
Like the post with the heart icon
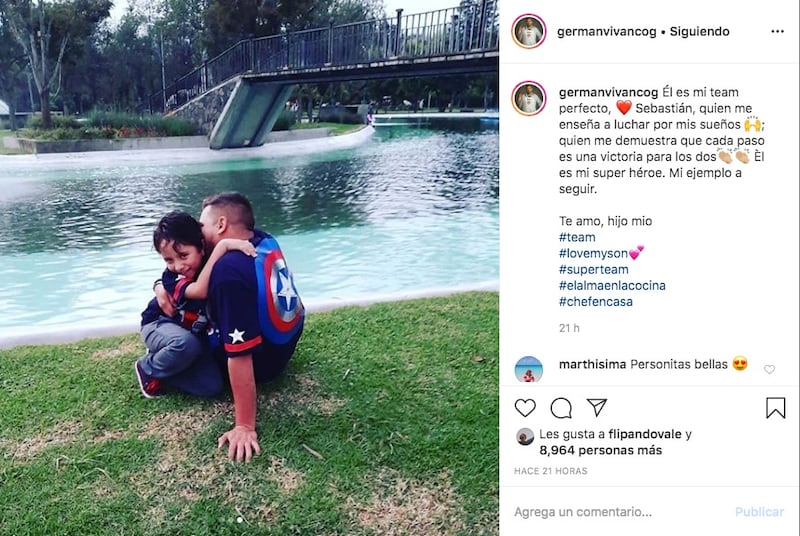pos(525,407)
